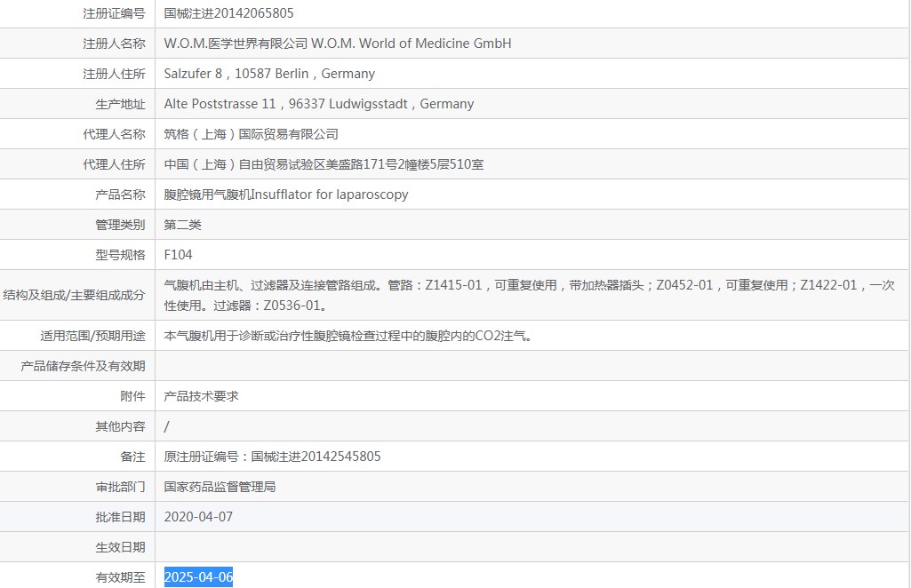
Task: Select the 结构及组成/主要组成成分 label
Action: pyautogui.click(x=74, y=295)
